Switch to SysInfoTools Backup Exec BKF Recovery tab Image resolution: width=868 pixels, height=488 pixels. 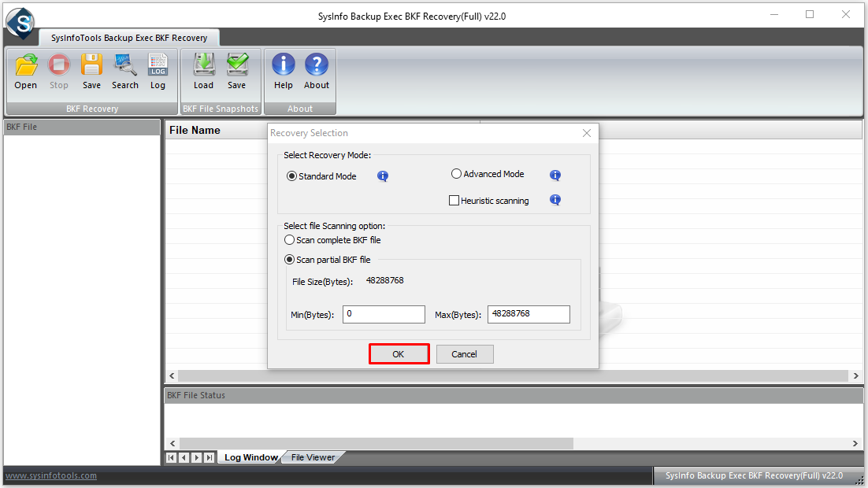129,38
